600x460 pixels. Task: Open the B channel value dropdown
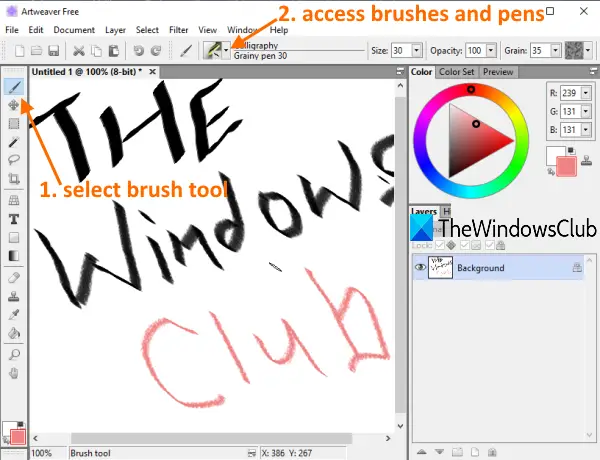point(585,130)
